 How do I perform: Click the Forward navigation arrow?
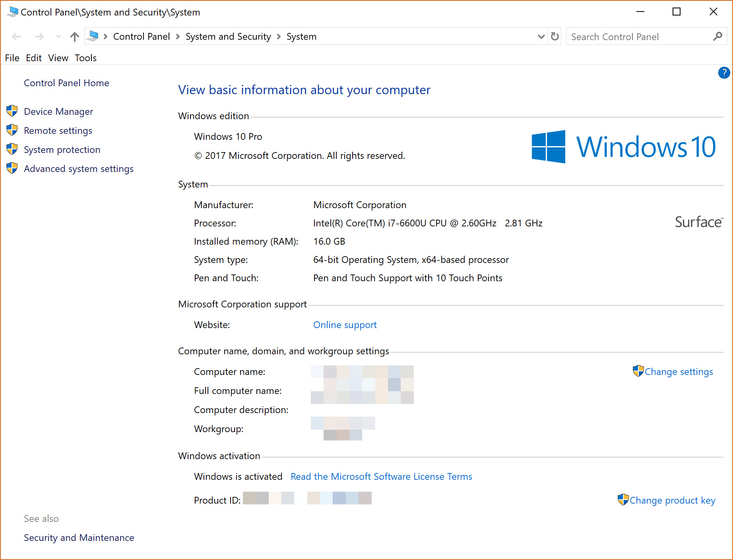(x=39, y=37)
